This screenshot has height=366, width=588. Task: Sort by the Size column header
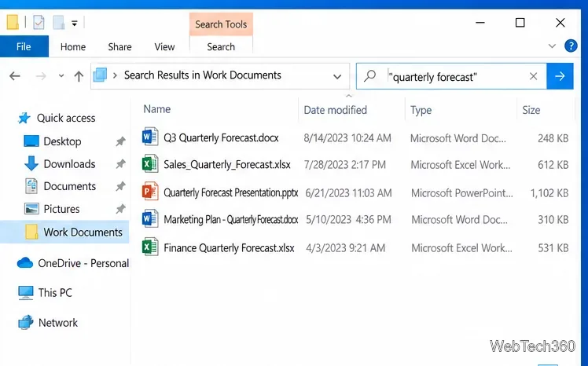(531, 110)
